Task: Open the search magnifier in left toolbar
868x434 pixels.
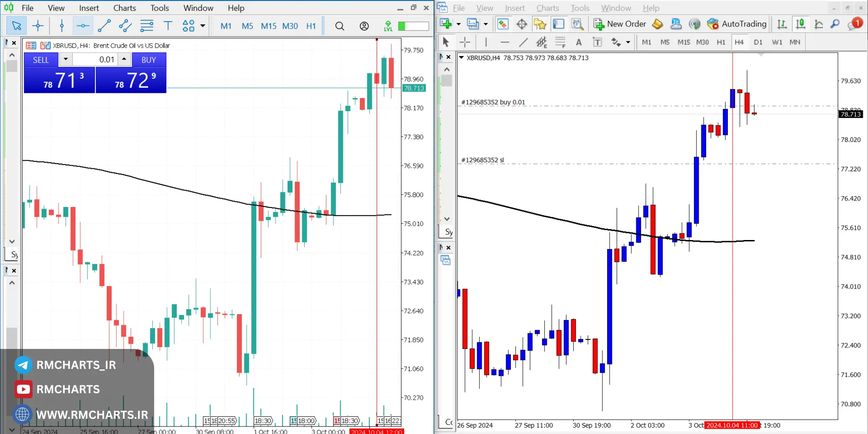Action: [x=340, y=26]
